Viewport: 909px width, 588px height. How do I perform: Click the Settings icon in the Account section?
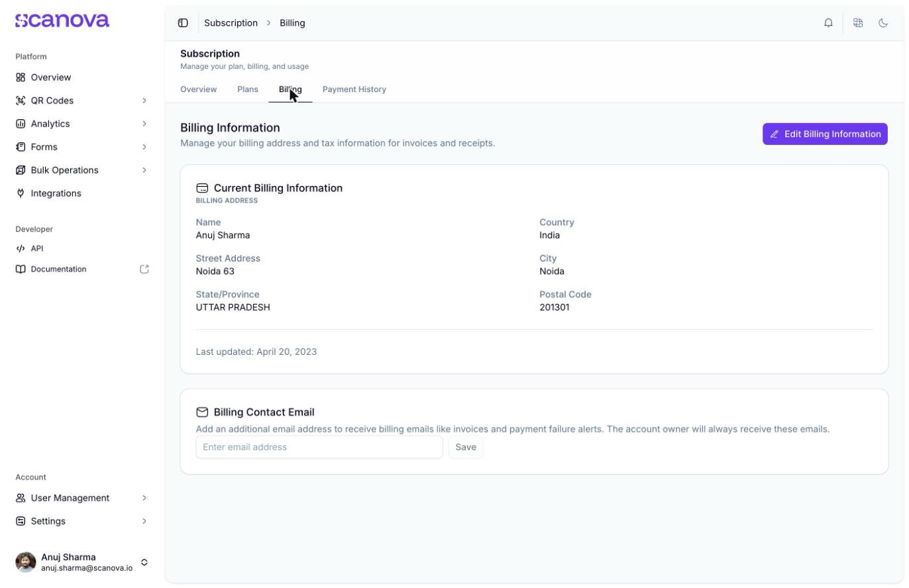pos(21,521)
